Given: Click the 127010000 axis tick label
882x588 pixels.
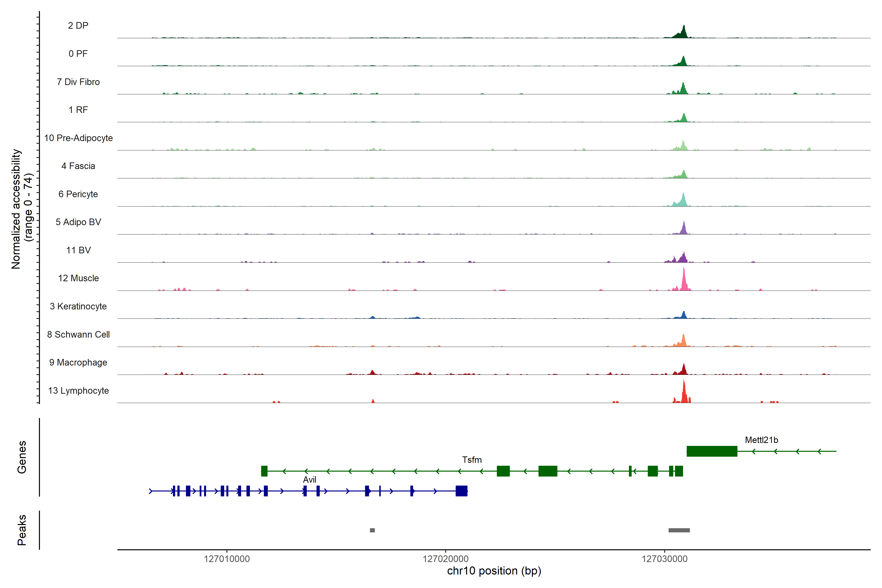Looking at the screenshot, I should 226,559.
